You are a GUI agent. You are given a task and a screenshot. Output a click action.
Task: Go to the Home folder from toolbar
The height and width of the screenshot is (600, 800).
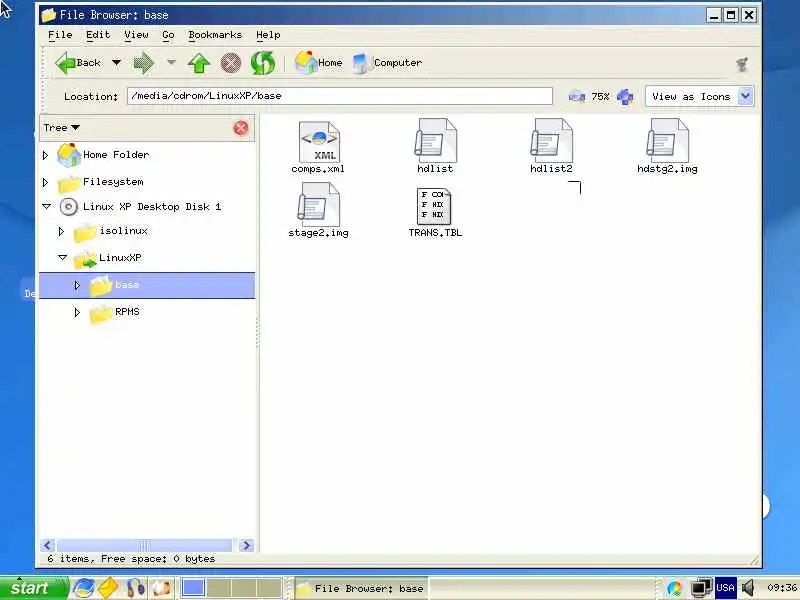319,63
